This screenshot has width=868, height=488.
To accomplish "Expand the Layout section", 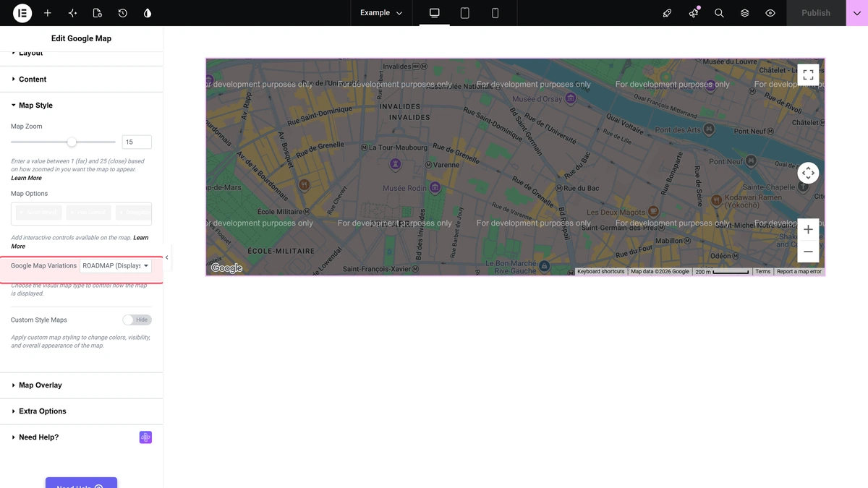I will 82,55.
